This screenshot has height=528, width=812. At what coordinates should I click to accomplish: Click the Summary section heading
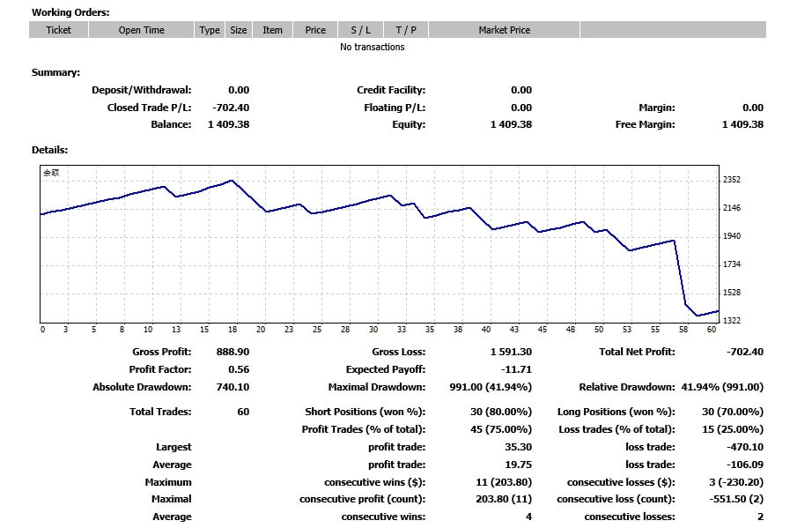coord(55,72)
